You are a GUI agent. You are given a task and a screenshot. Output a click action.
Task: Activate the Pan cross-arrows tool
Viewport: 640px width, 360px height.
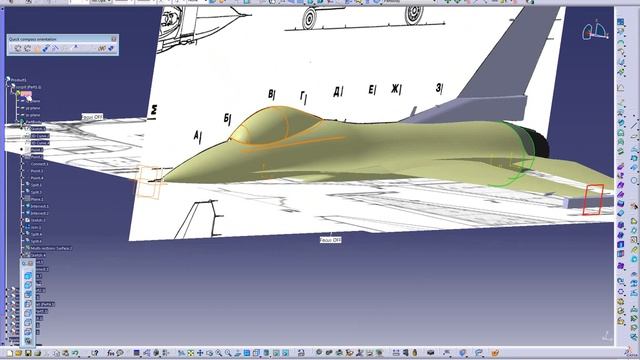[x=200, y=353]
